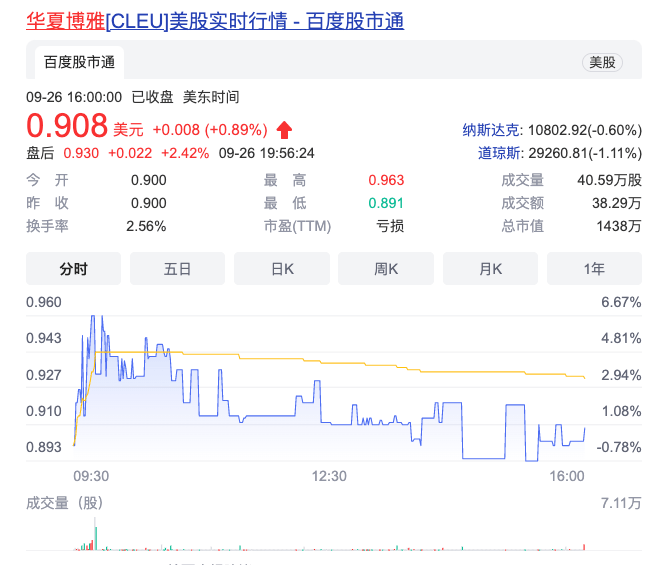Click the tallest green volume bar
Image resolution: width=656 pixels, height=565 pixels.
[x=96, y=539]
